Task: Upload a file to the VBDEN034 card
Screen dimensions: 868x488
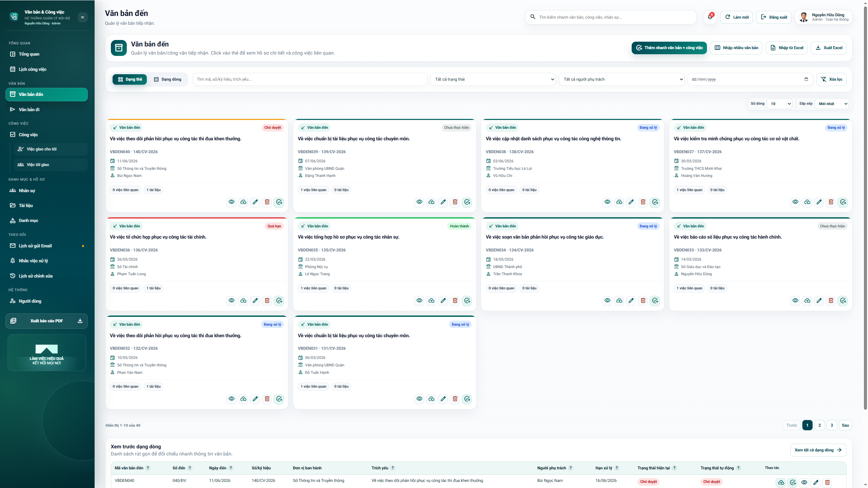Action: point(619,301)
